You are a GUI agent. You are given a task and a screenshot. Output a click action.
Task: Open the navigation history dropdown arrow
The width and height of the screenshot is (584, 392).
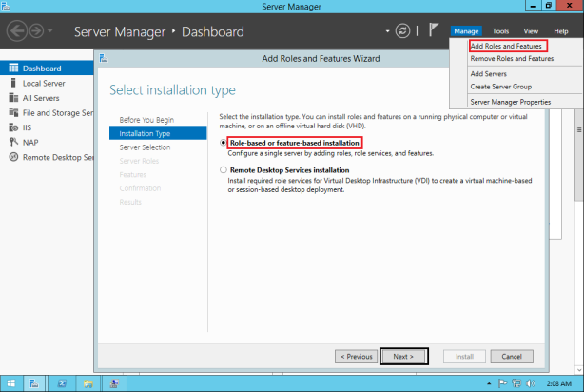(x=50, y=30)
